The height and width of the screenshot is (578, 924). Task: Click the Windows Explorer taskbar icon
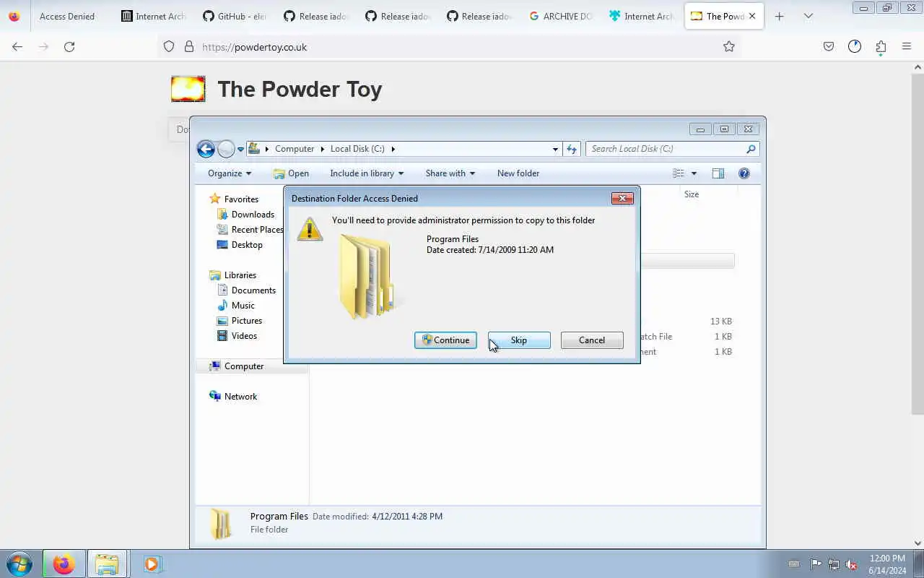pyautogui.click(x=107, y=564)
